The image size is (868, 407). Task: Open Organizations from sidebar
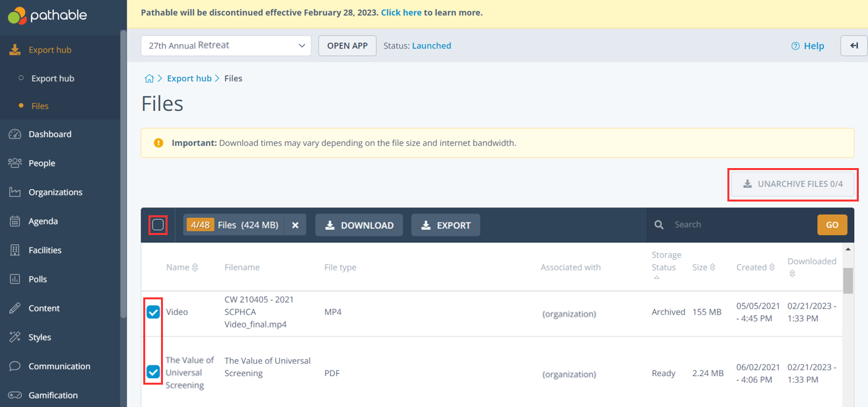click(56, 192)
